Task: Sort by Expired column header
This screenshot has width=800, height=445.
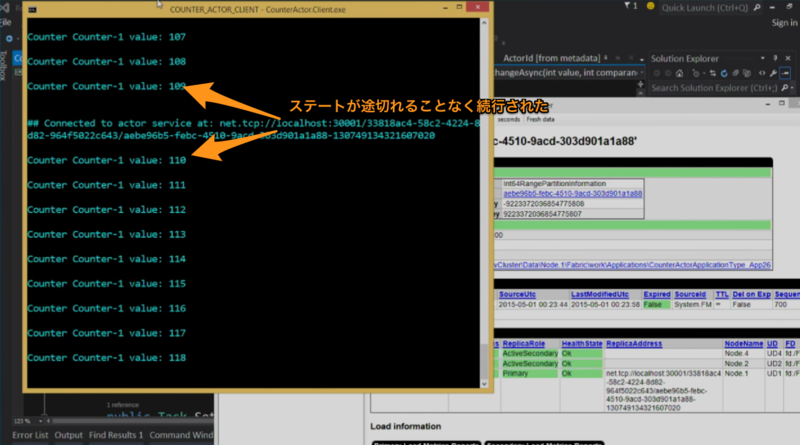Action: (x=657, y=294)
